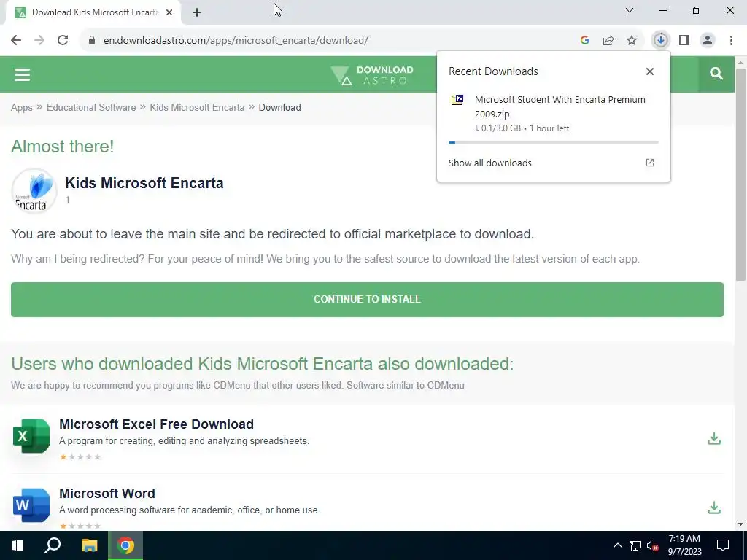747x560 pixels.
Task: Open the Windows notification center
Action: coord(723,545)
